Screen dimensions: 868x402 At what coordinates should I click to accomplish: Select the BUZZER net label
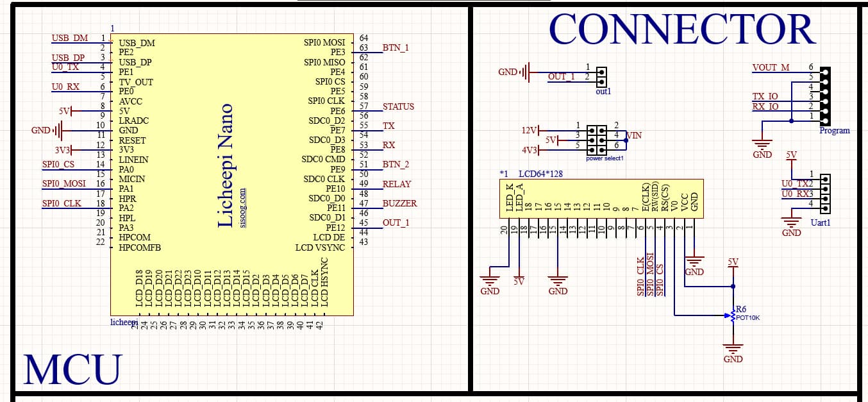coord(399,203)
